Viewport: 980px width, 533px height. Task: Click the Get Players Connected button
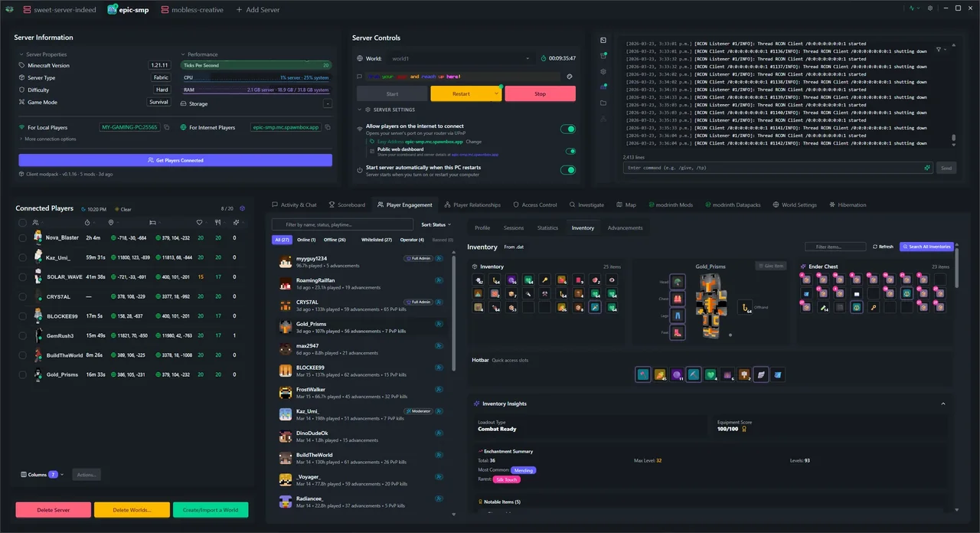[x=175, y=160]
